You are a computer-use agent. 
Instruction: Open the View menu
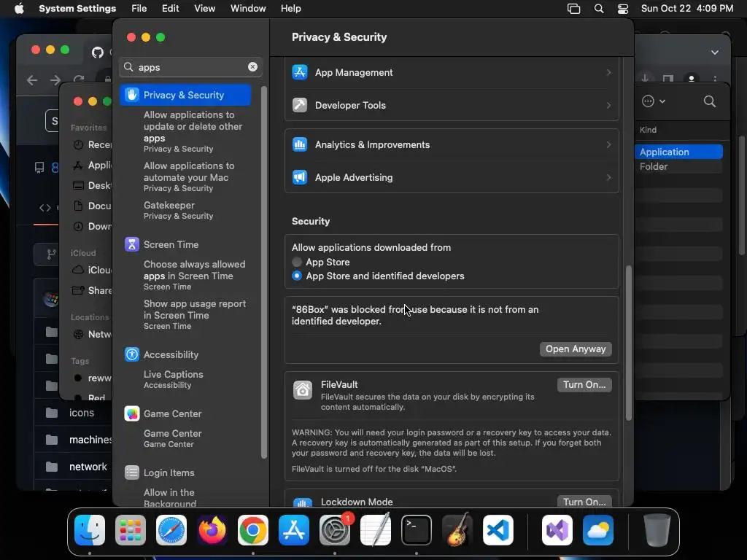coord(205,9)
